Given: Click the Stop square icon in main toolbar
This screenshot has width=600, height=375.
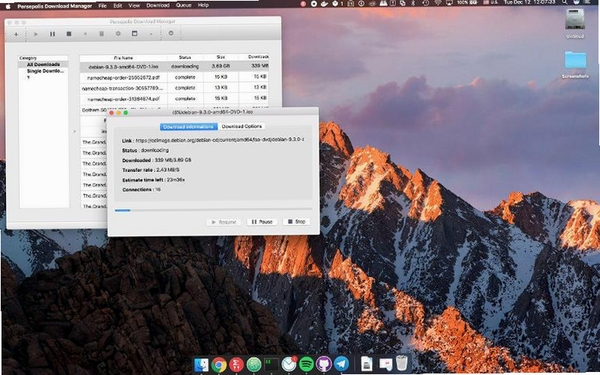Looking at the screenshot, I should click(69, 34).
